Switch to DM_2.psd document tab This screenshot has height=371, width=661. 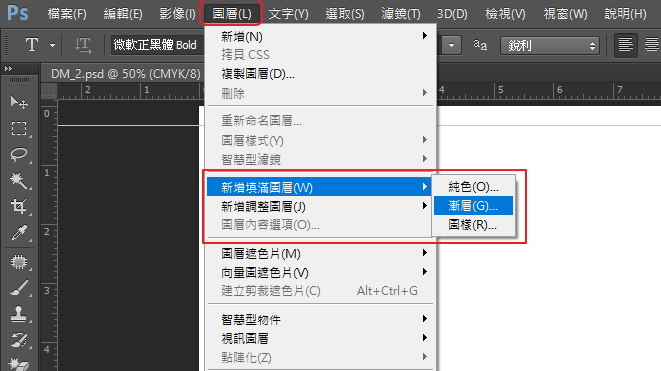coord(126,74)
